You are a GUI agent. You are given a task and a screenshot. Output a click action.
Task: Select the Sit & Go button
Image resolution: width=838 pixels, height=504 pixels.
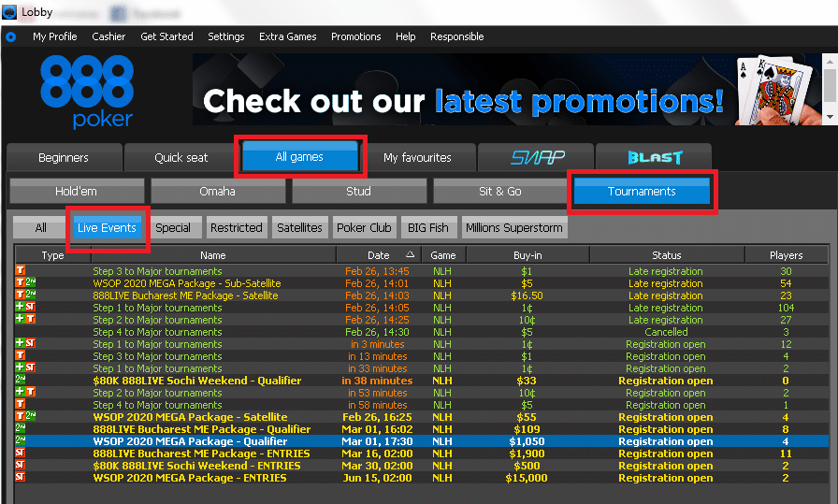point(500,192)
